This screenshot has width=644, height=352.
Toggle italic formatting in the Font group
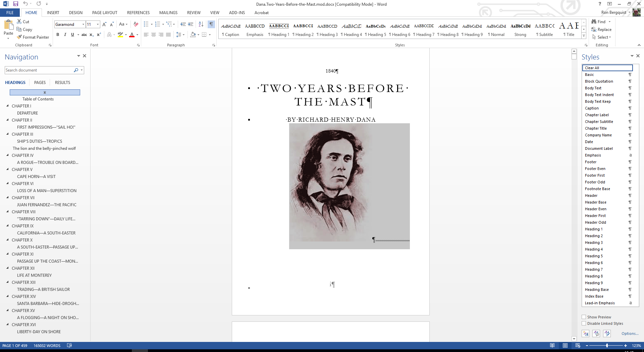(65, 35)
